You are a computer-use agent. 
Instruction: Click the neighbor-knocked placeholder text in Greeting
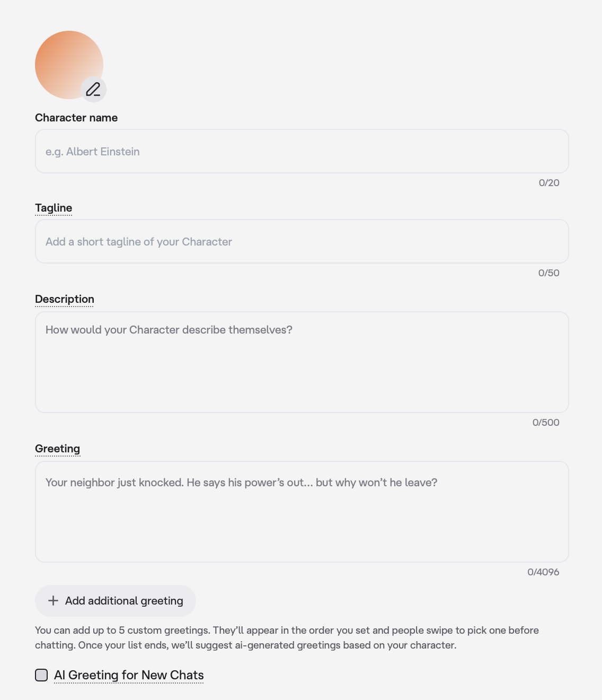click(x=241, y=483)
